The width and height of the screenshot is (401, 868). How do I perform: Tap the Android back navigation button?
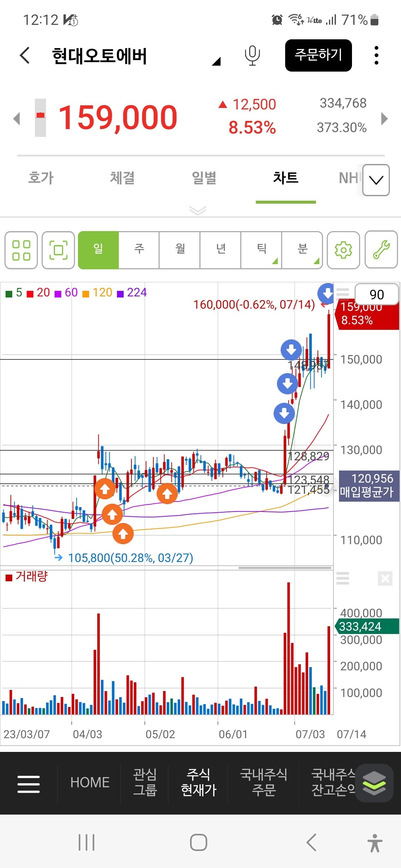(x=311, y=842)
